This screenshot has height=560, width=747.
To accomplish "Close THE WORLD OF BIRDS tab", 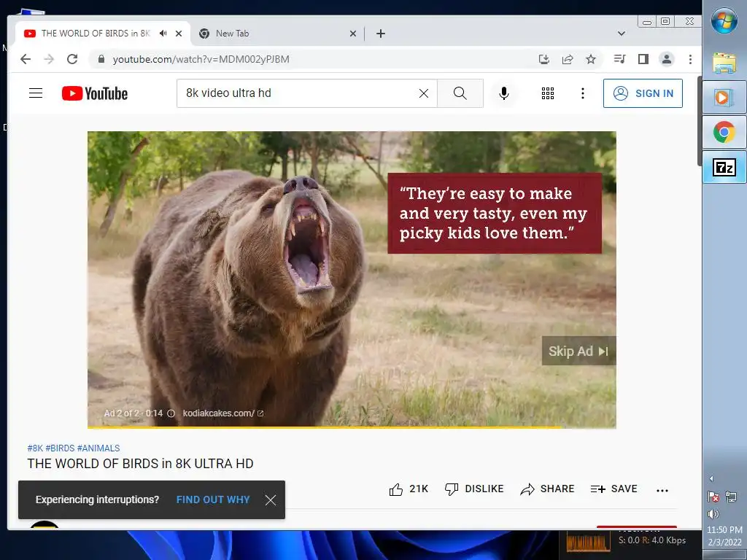I will coord(179,34).
